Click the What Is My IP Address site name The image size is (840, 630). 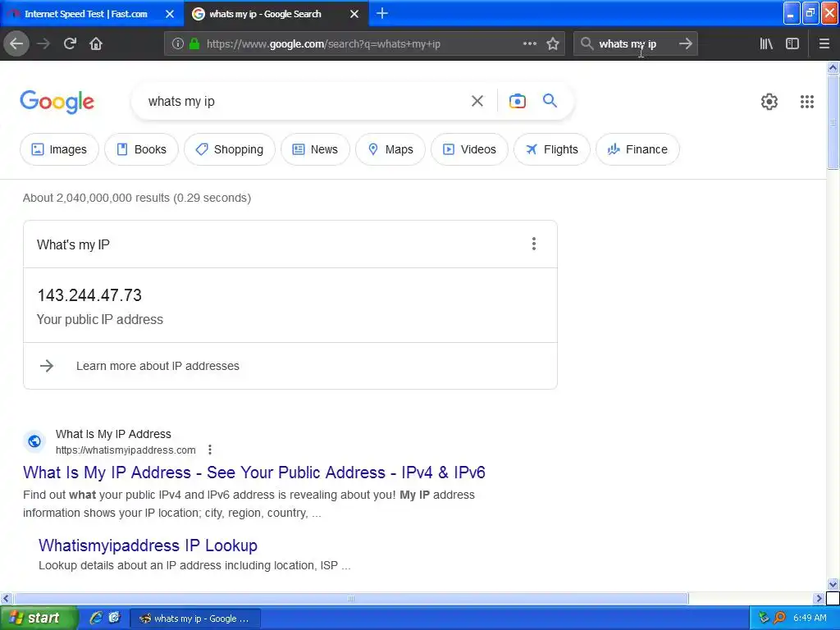point(113,434)
